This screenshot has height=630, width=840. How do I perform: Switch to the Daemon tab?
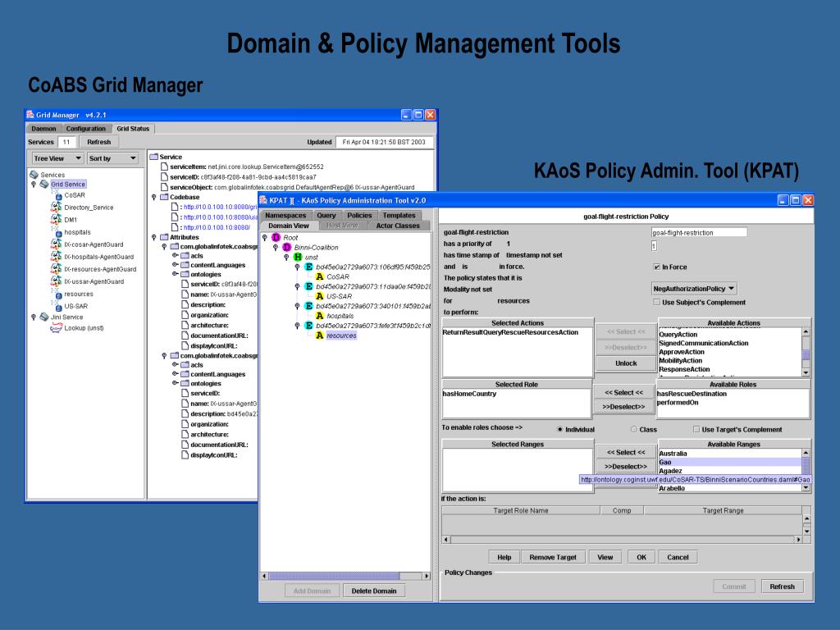point(43,129)
